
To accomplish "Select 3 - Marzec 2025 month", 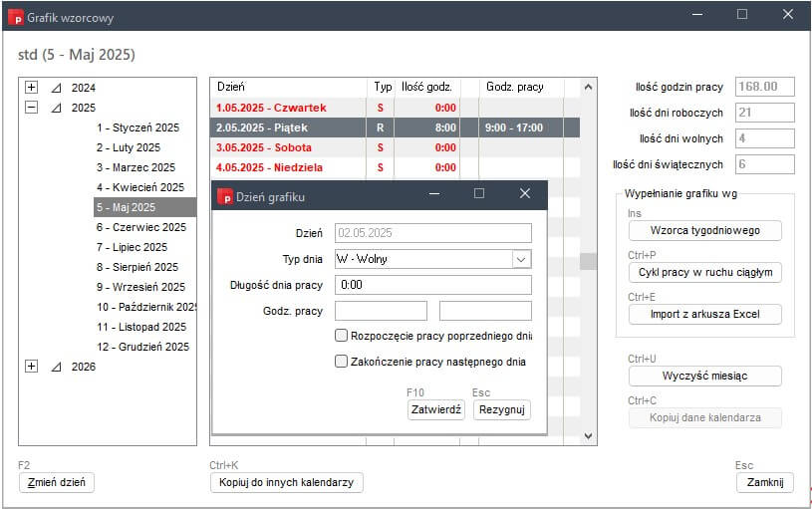I will point(135,167).
